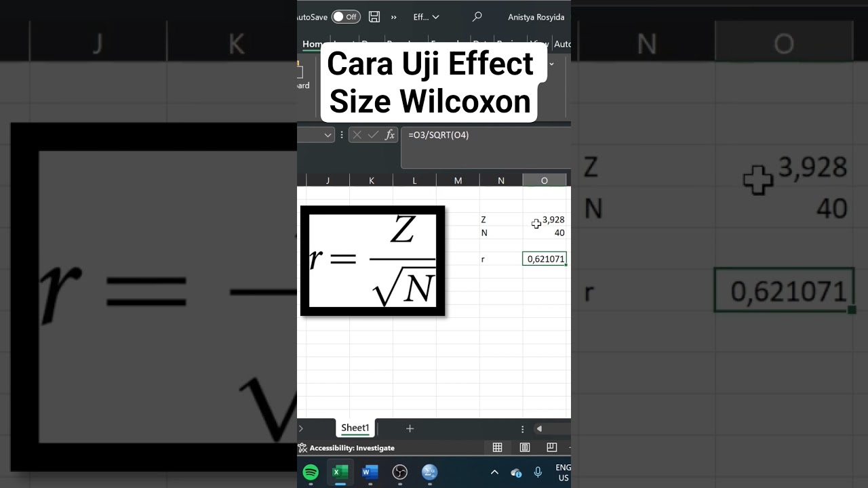Open the sigma math app on taskbar
868x488 pixels.
(x=429, y=472)
